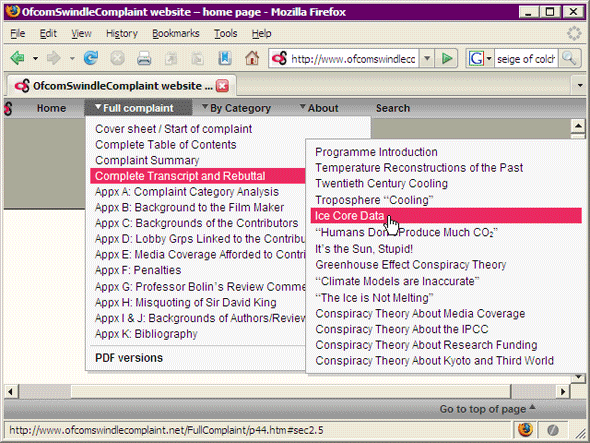590x443 pixels.
Task: Close the OfcomSwindleComplaint tab
Action: (222, 86)
